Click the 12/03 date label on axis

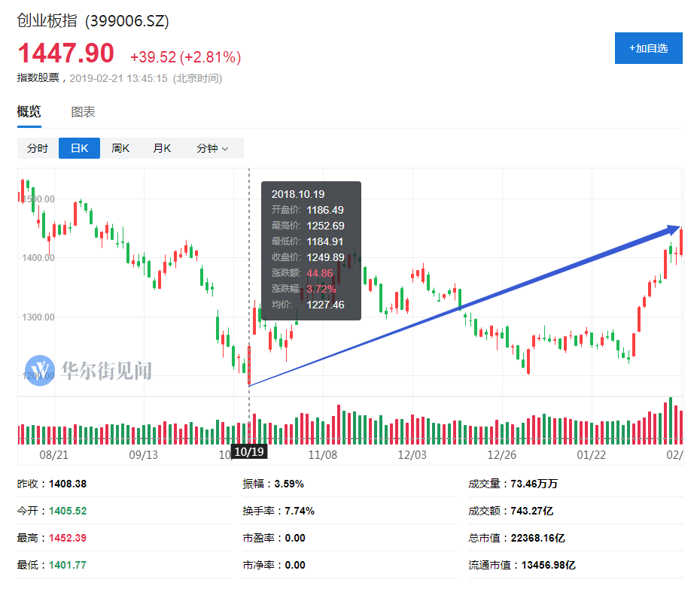(x=412, y=455)
